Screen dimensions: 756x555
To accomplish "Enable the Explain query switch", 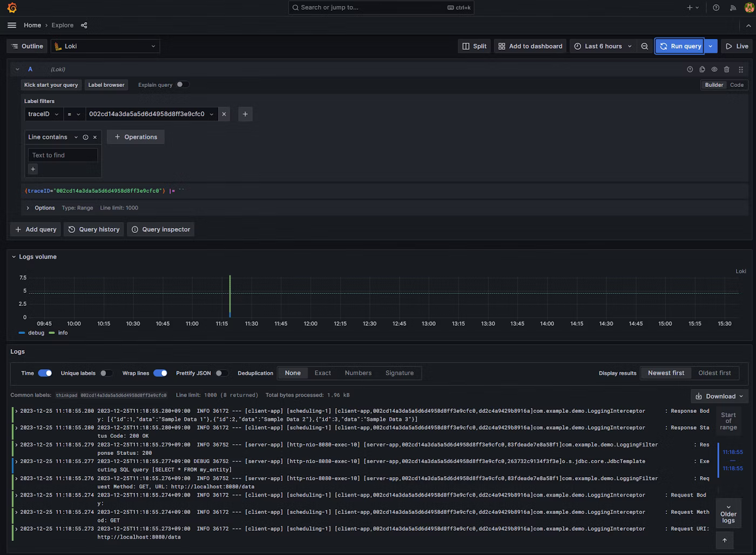I will point(183,85).
